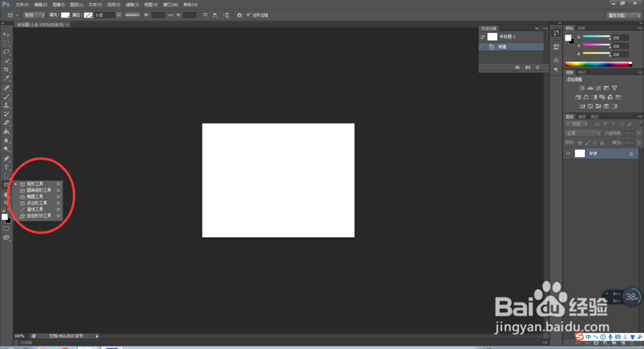Select the Brush tool
644x349 pixels.
pyautogui.click(x=6, y=97)
